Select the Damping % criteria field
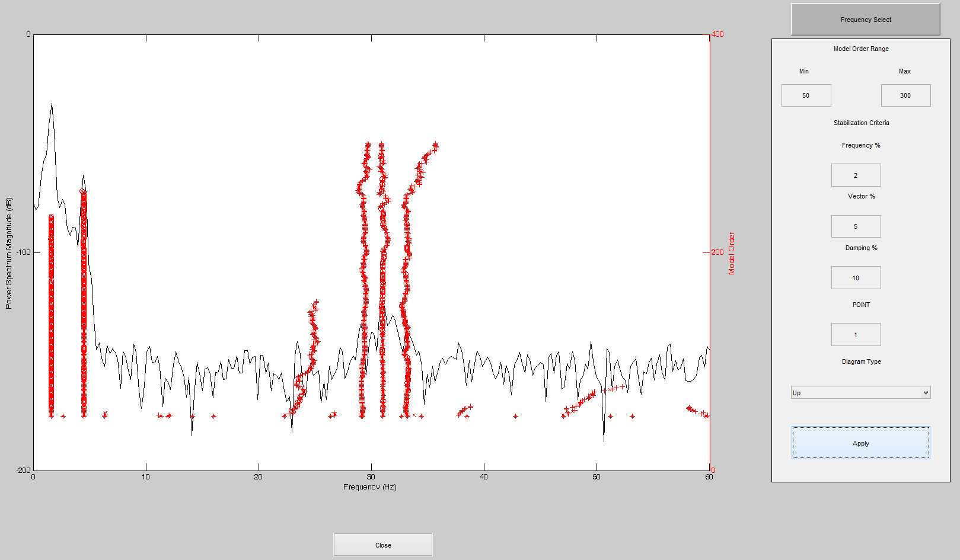Image resolution: width=960 pixels, height=560 pixels. (856, 277)
